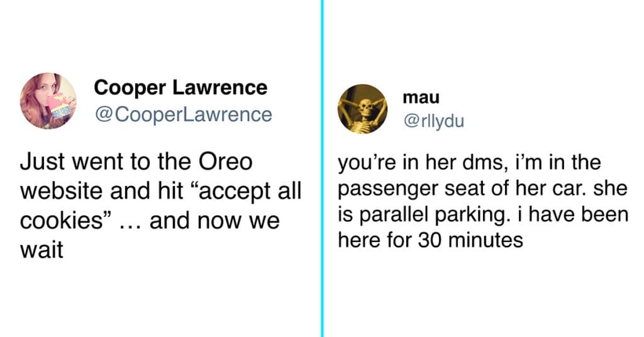This screenshot has height=337, width=644.
Task: Click the cyan vertical divider line
Action: click(x=322, y=168)
